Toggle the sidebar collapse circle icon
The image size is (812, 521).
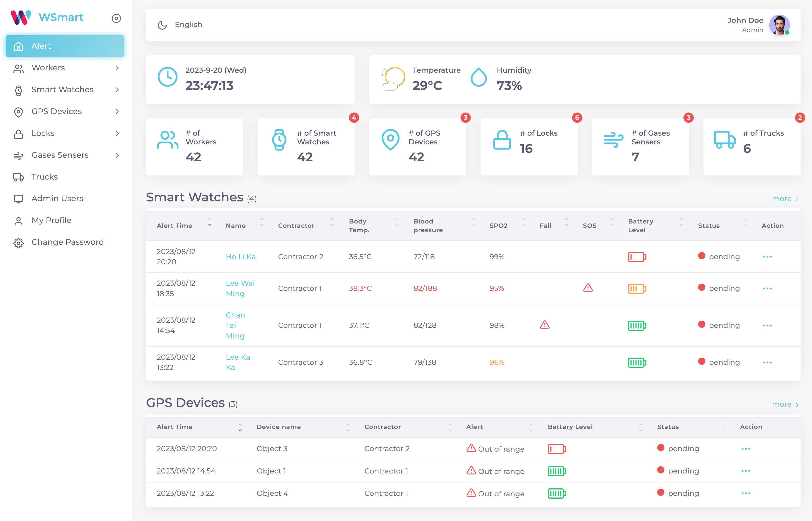[x=116, y=18]
